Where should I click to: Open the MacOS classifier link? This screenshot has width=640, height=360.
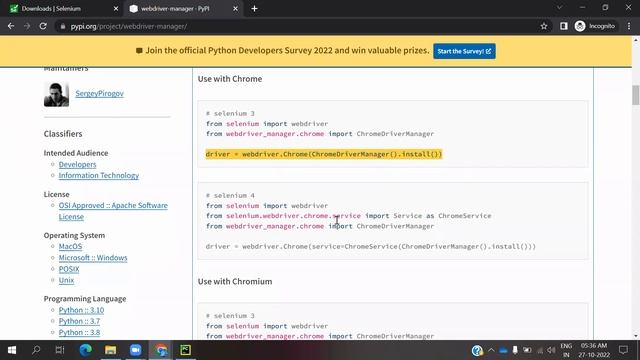click(x=70, y=247)
